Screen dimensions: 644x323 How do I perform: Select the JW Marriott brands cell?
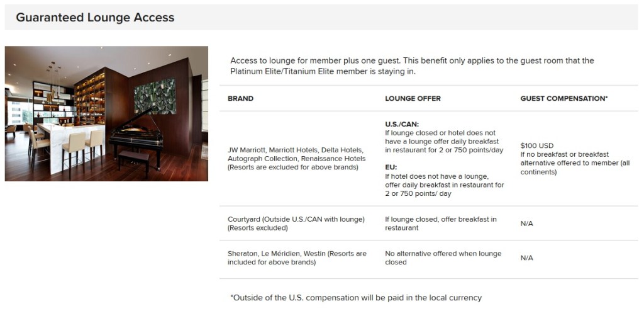click(x=296, y=159)
